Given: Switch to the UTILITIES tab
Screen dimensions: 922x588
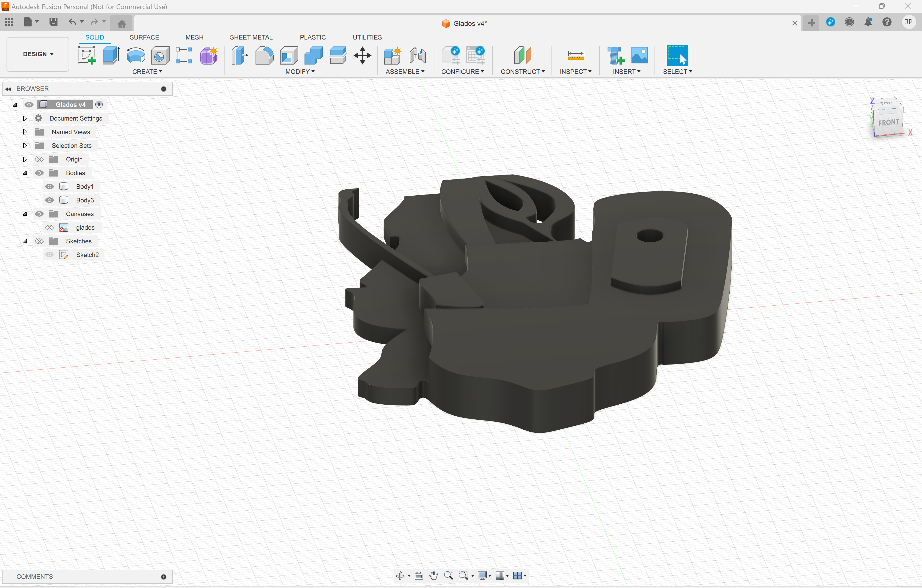Looking at the screenshot, I should tap(367, 37).
